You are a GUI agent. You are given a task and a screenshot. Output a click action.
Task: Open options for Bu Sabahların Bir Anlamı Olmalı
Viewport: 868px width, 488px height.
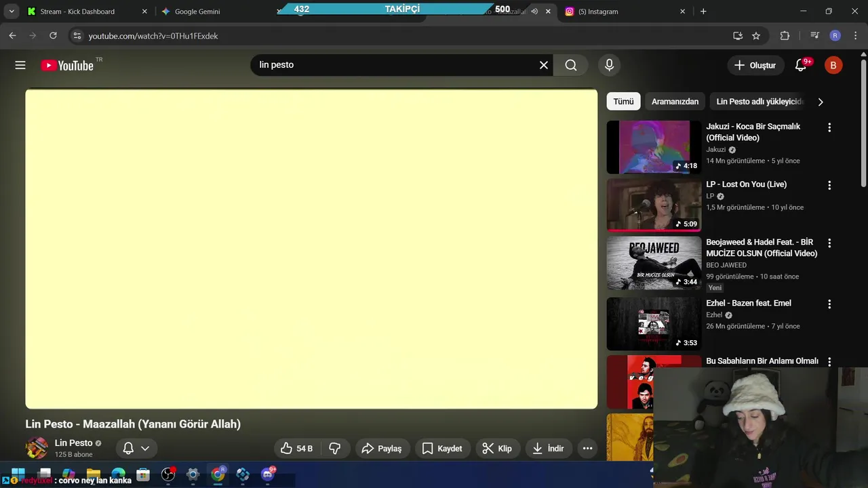point(829,362)
